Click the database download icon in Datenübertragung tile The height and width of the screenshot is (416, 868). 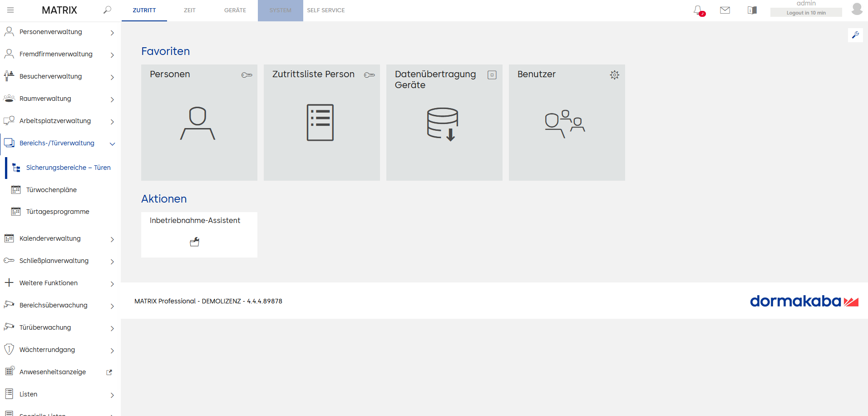point(443,124)
